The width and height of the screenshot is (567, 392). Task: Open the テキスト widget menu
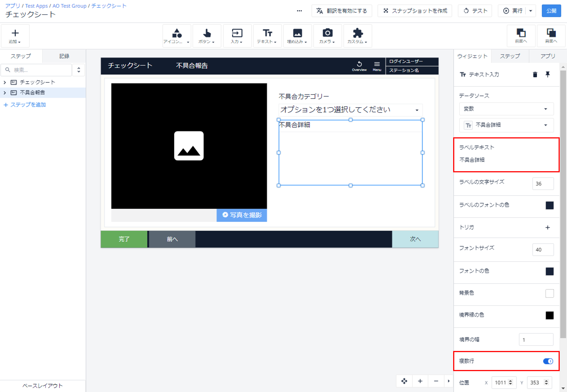click(x=267, y=36)
